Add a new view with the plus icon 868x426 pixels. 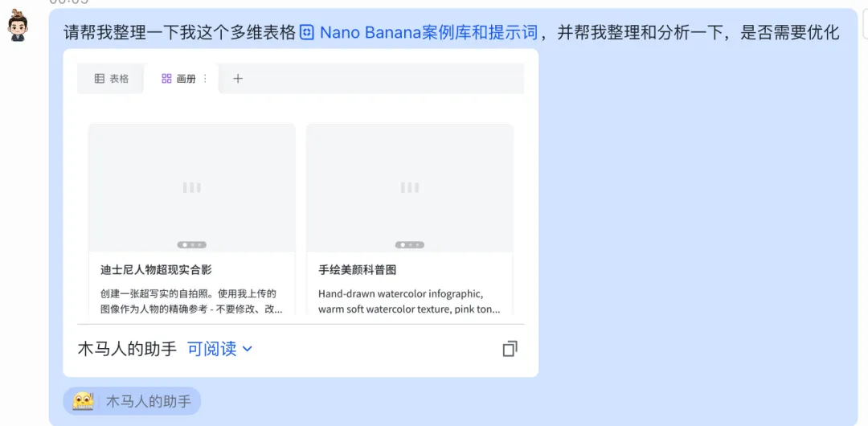coord(238,79)
